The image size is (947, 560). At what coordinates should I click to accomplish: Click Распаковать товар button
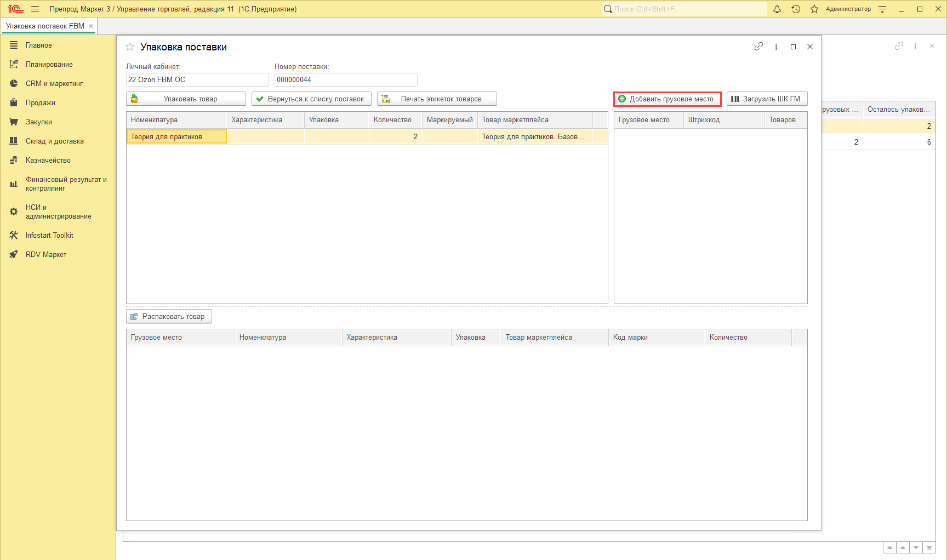pyautogui.click(x=169, y=317)
